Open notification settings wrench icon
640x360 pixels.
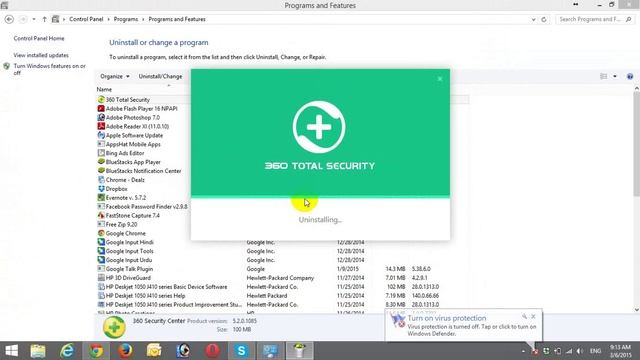pyautogui.click(x=524, y=316)
